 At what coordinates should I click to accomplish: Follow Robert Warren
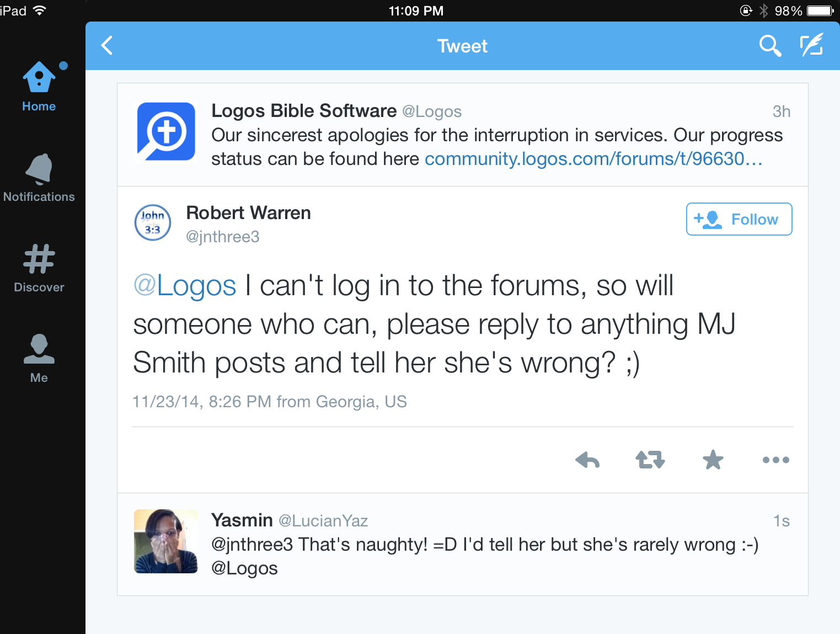pos(739,219)
